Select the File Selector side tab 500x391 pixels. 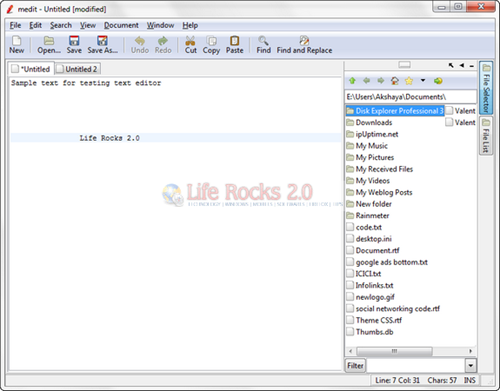point(486,88)
